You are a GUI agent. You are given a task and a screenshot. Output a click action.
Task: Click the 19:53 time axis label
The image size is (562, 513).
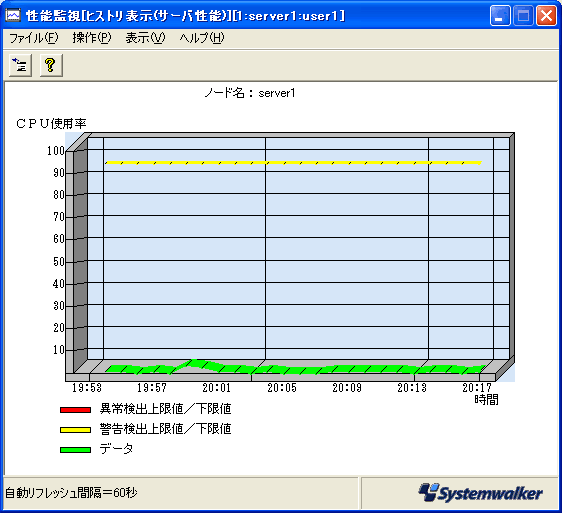click(x=87, y=388)
